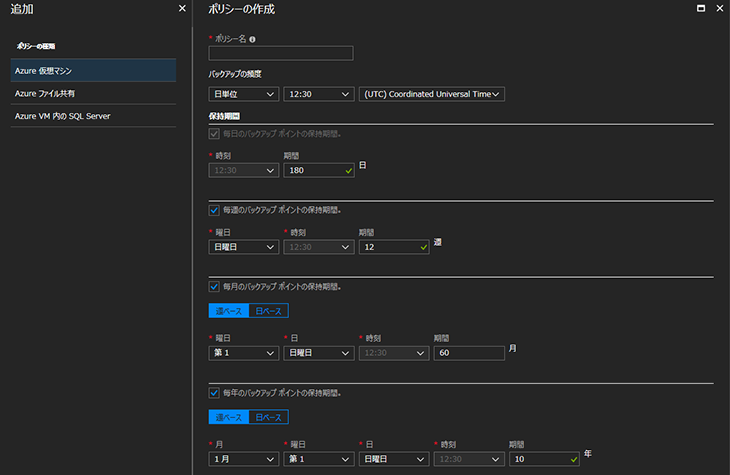Click the ポリシー名 text field
The image size is (730, 475).
(280, 53)
